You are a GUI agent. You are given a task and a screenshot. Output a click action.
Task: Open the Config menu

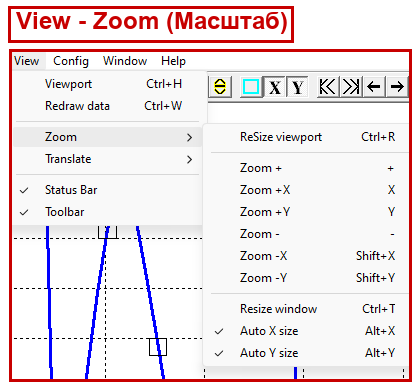[x=71, y=61]
